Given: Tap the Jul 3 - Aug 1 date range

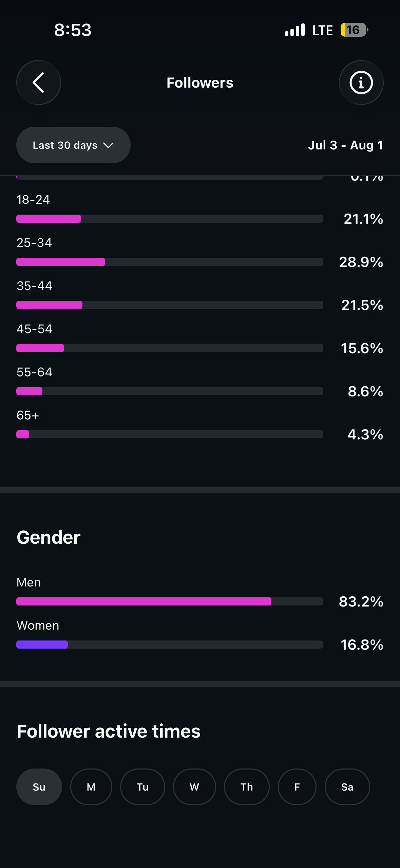Looking at the screenshot, I should pyautogui.click(x=345, y=145).
